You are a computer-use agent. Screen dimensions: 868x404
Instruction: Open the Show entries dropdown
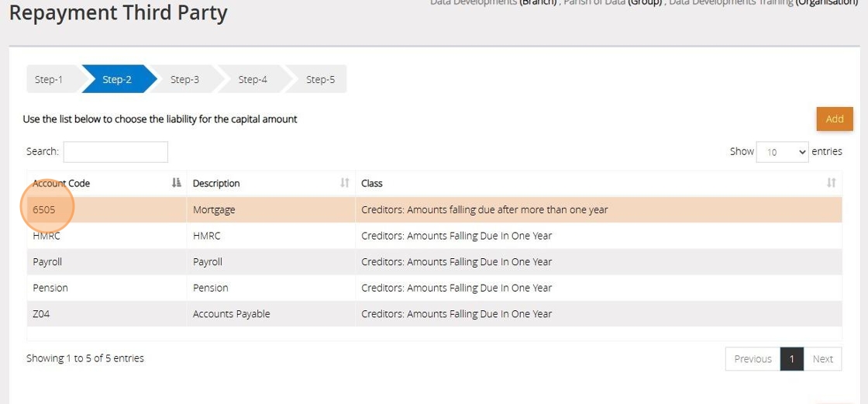782,152
